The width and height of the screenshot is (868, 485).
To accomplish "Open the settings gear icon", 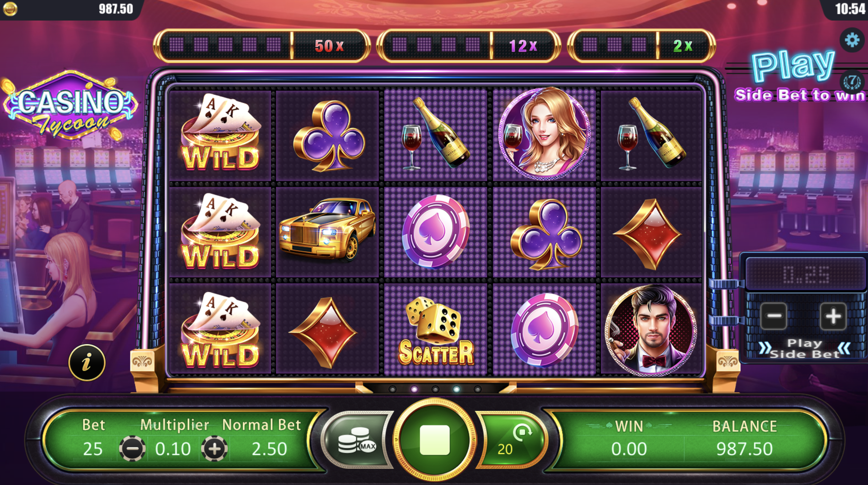I will click(x=852, y=40).
